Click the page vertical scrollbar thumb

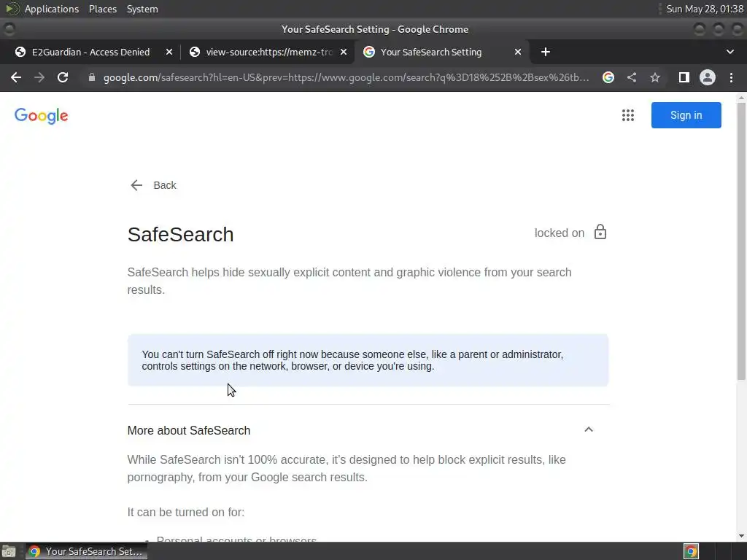pos(741,241)
